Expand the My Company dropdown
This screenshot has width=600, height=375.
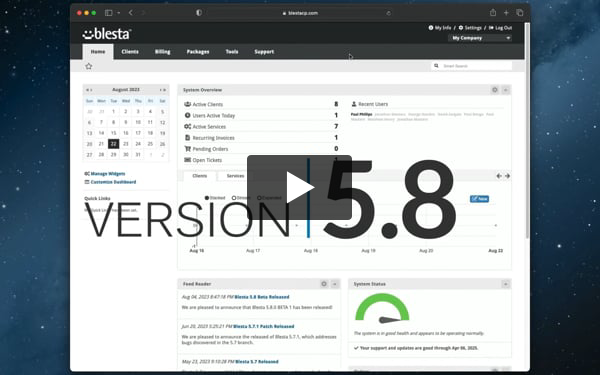point(480,38)
